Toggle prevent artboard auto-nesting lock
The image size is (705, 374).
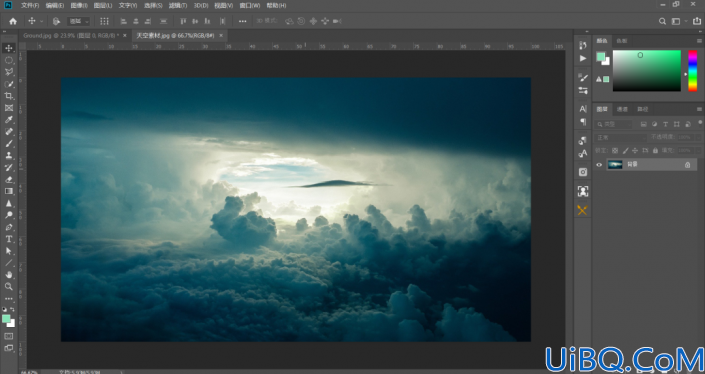(645, 151)
